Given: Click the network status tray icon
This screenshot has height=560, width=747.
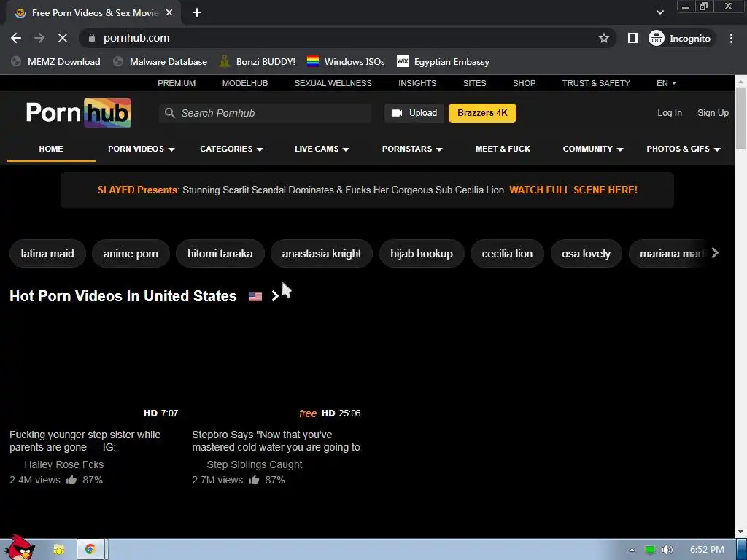Looking at the screenshot, I should tap(650, 550).
